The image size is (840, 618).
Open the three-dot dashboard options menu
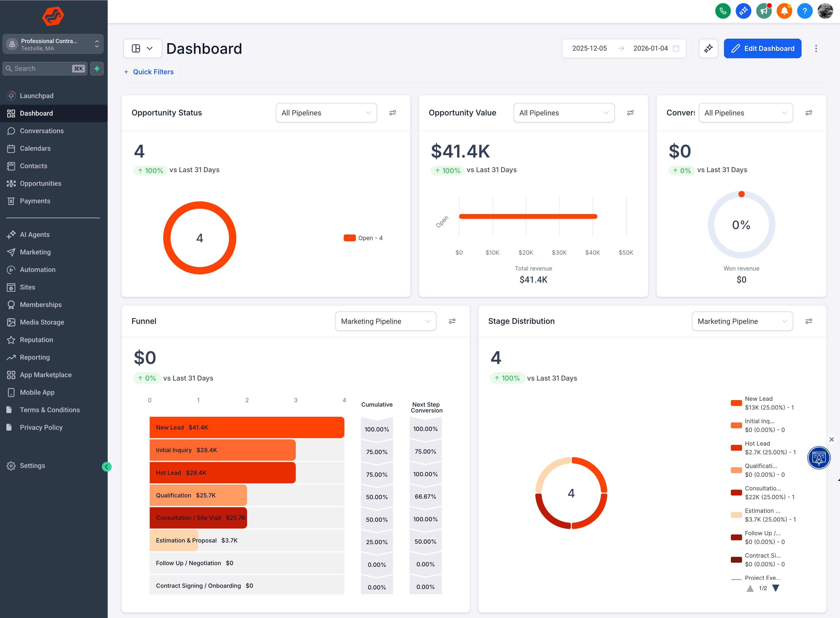pyautogui.click(x=816, y=48)
